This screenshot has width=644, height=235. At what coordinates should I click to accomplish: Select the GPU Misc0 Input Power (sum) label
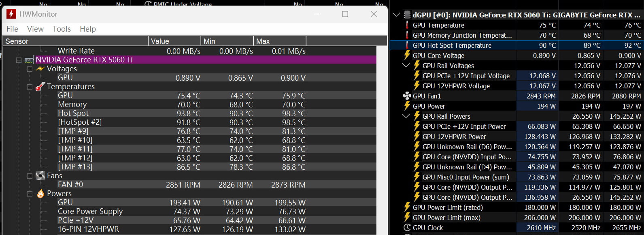tap(466, 177)
